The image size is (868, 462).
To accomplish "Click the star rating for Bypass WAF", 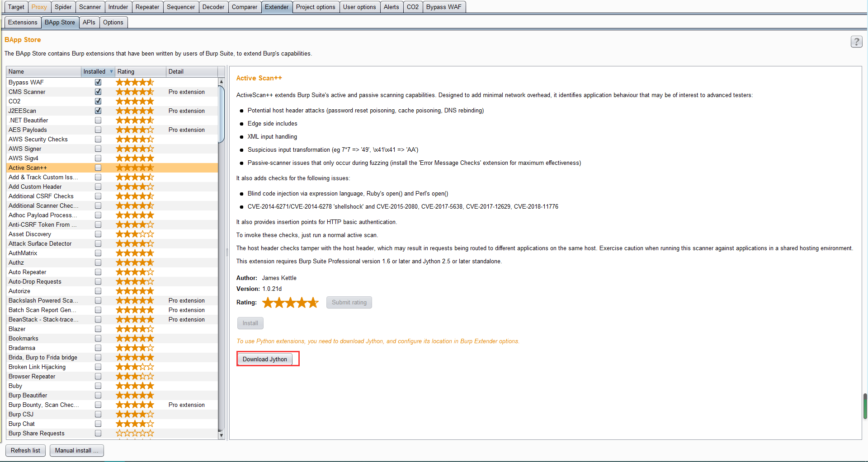I will (135, 82).
